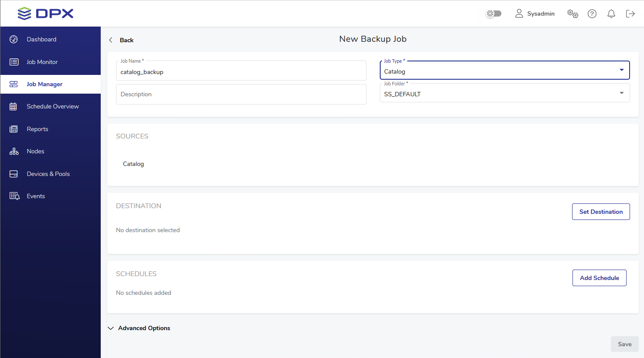Go to Dashboard in the sidebar
This screenshot has width=644, height=358.
[x=41, y=39]
